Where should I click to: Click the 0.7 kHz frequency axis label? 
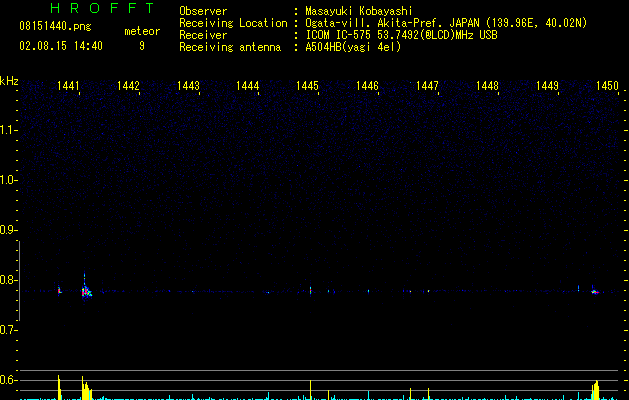click(x=8, y=330)
